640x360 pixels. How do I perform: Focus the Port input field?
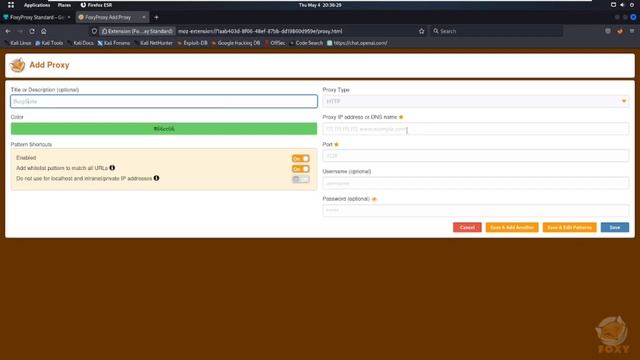(476, 156)
